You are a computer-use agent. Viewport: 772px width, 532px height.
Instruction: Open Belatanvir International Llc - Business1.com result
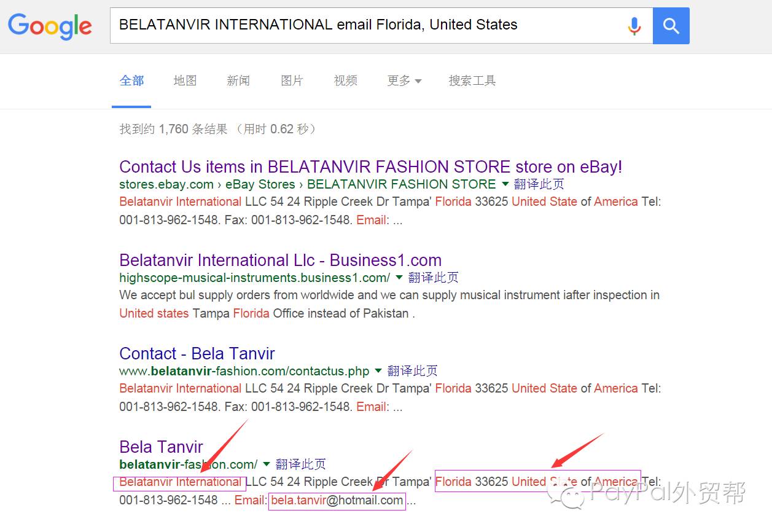(281, 260)
